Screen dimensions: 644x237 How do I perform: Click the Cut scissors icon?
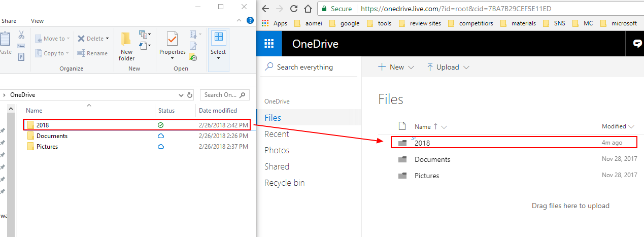(x=21, y=35)
